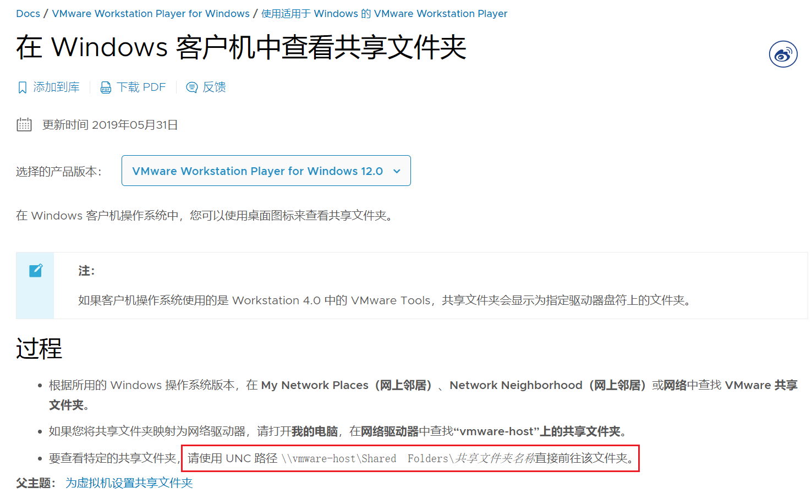Go to VMware Workstation Player for Windows breadcrumb
The height and width of the screenshot is (504, 812).
[151, 14]
